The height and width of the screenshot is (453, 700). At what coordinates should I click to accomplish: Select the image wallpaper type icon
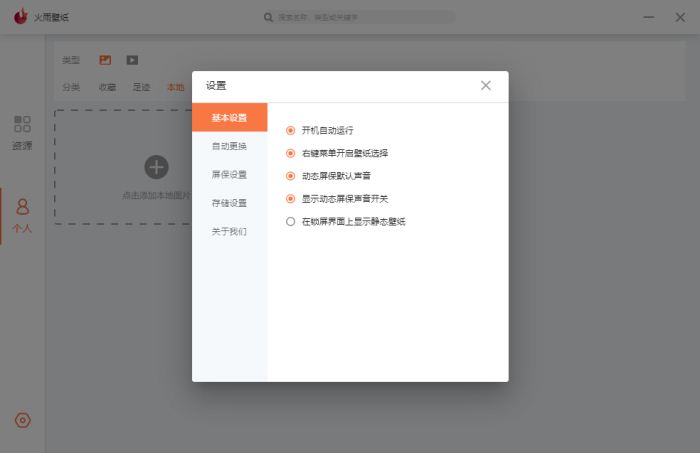point(105,60)
